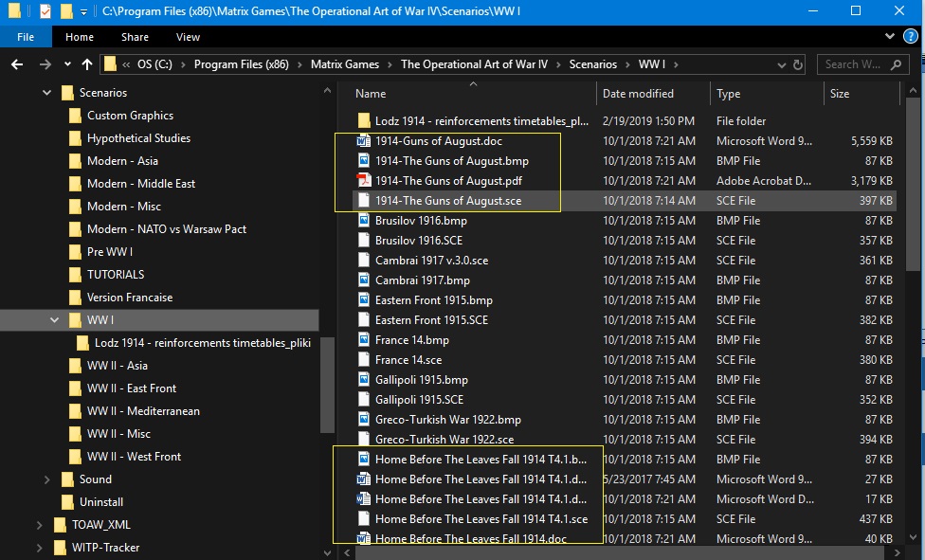Click the Lodz 1914 folder icon in the file list
This screenshot has height=560, width=925.
[364, 121]
